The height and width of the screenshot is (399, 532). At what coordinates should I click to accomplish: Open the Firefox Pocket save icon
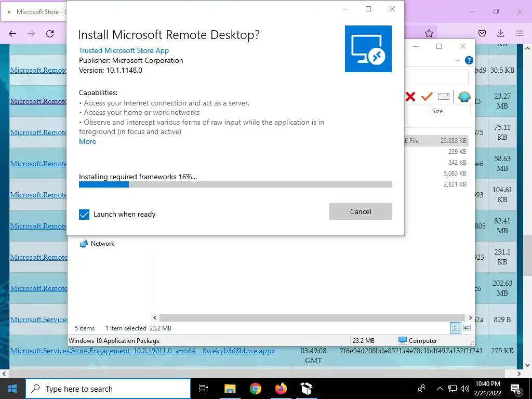[x=482, y=33]
